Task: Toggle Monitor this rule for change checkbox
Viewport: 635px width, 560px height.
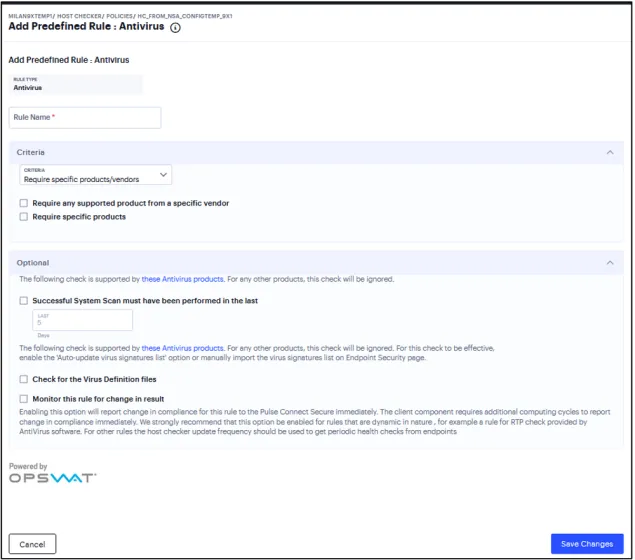Action: click(24, 399)
